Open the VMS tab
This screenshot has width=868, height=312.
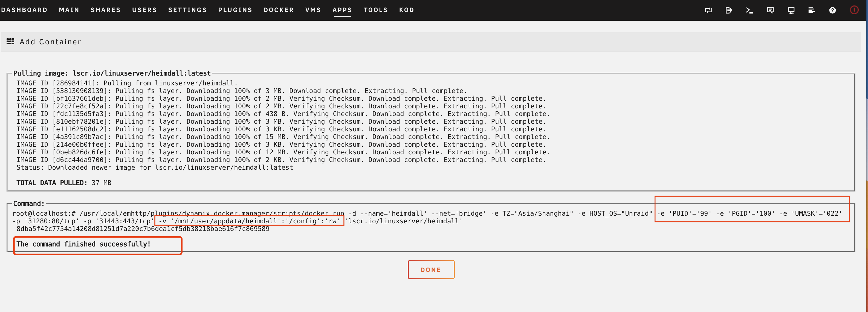coord(313,10)
